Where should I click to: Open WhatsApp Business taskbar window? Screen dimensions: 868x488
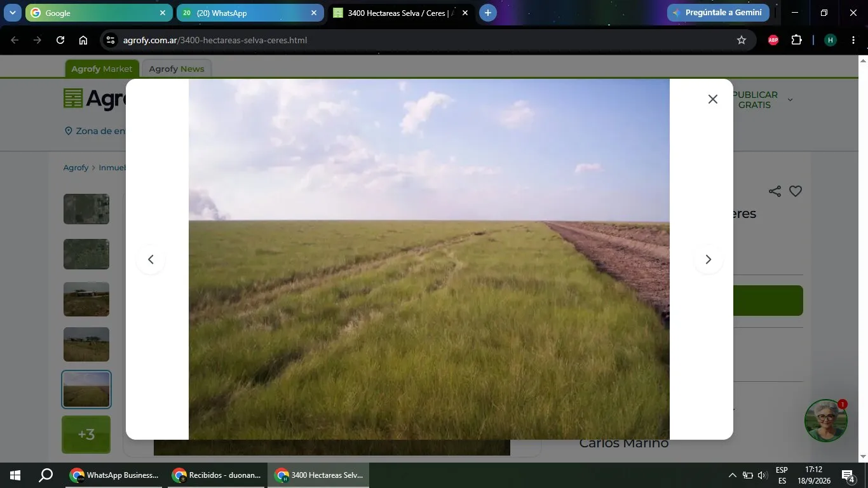pos(114,475)
